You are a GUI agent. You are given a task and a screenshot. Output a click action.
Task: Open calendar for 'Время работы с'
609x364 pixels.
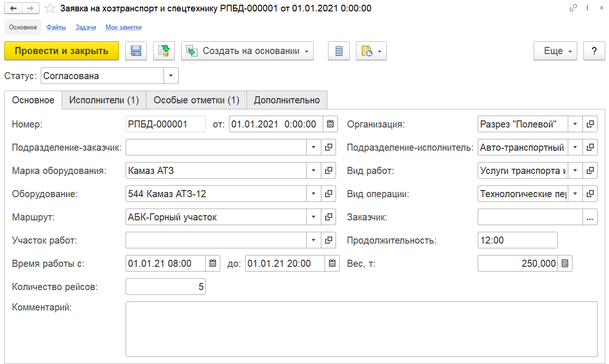coord(213,264)
